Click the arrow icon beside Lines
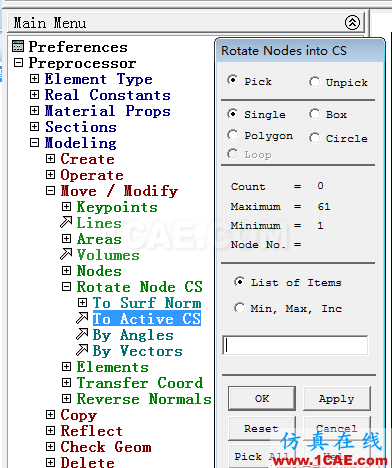This screenshot has height=468, width=392. [66, 222]
